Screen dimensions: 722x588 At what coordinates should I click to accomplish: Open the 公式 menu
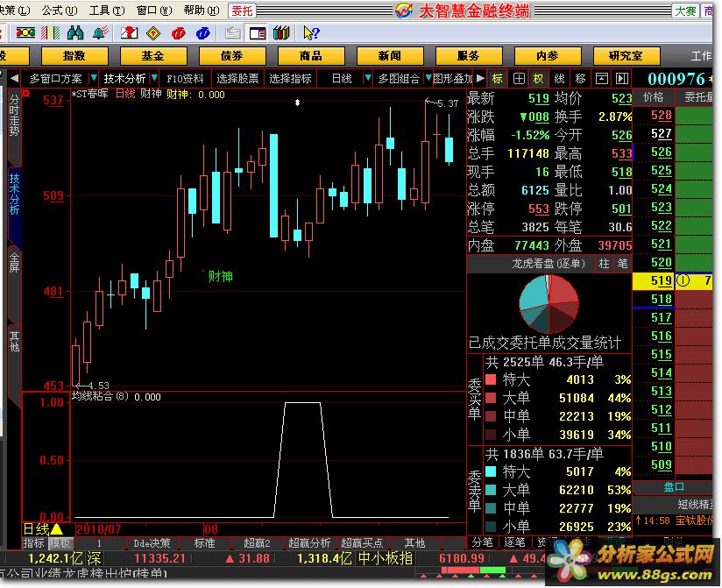(x=60, y=11)
